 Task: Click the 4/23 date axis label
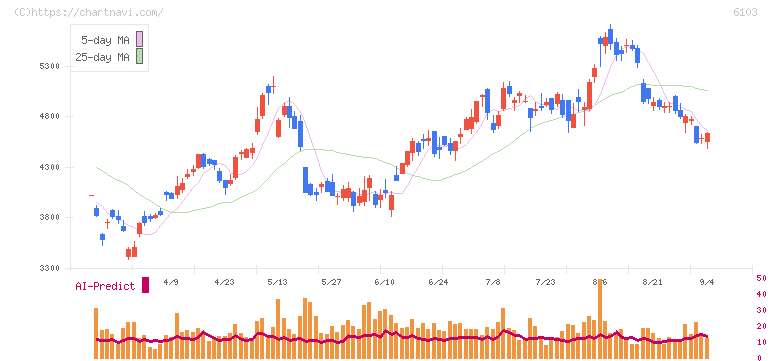coord(225,282)
